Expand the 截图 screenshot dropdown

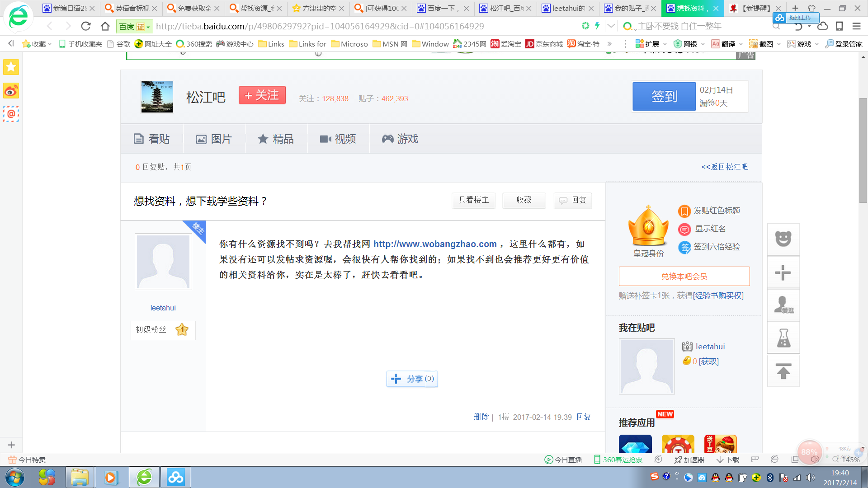pyautogui.click(x=778, y=44)
